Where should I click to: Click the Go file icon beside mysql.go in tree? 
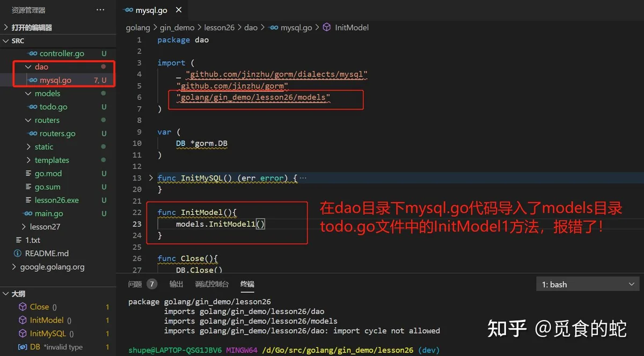tap(33, 80)
